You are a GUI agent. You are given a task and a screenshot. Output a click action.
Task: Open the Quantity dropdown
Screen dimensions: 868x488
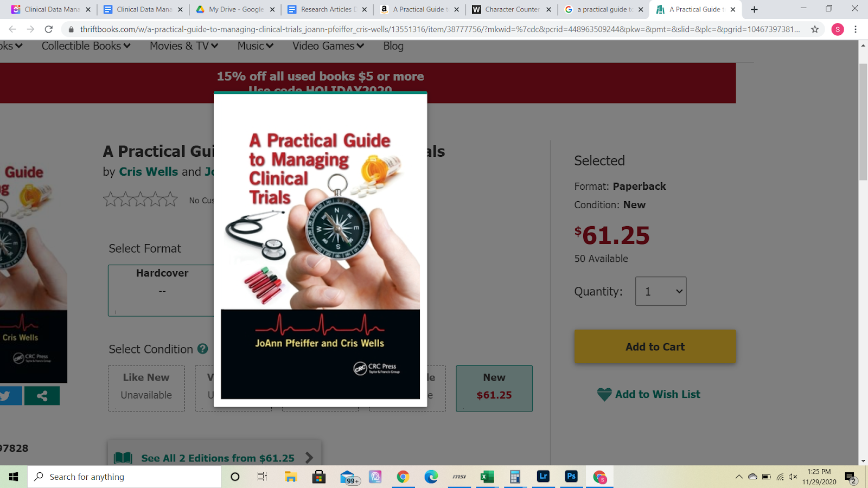661,291
